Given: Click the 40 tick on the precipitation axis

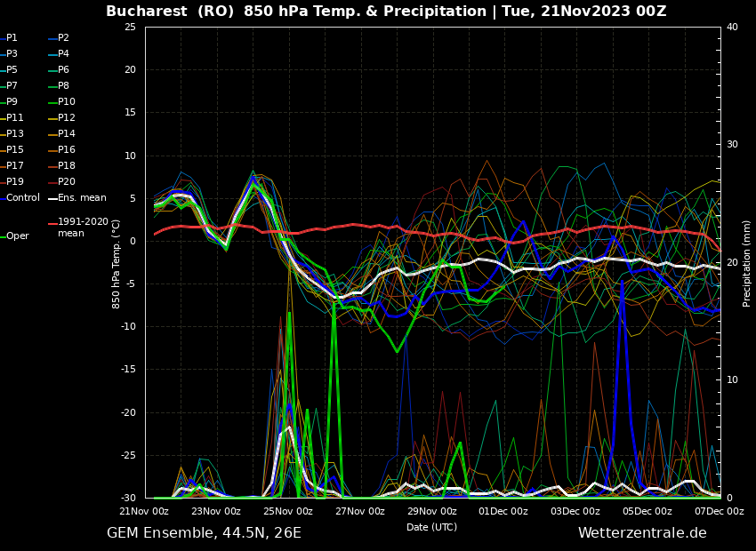Looking at the screenshot, I should click(x=732, y=28).
